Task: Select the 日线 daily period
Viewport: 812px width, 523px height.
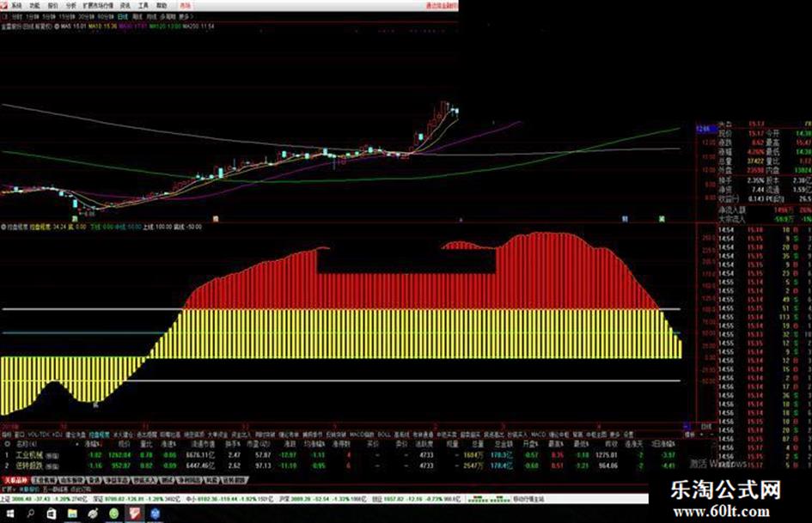Action: pyautogui.click(x=123, y=16)
